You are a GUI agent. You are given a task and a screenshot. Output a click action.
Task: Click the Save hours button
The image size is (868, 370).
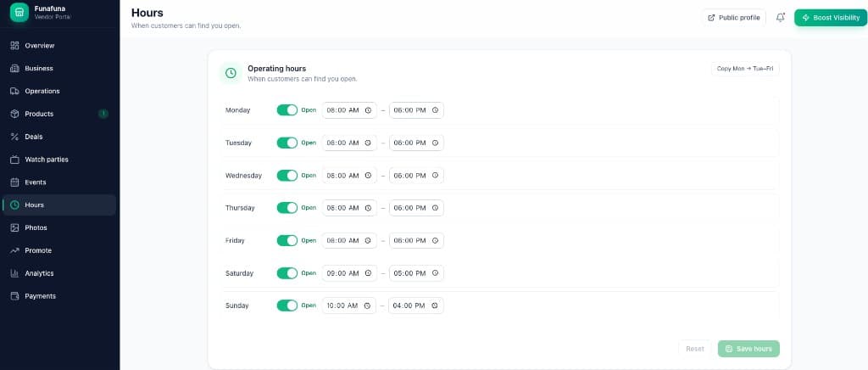tap(748, 349)
